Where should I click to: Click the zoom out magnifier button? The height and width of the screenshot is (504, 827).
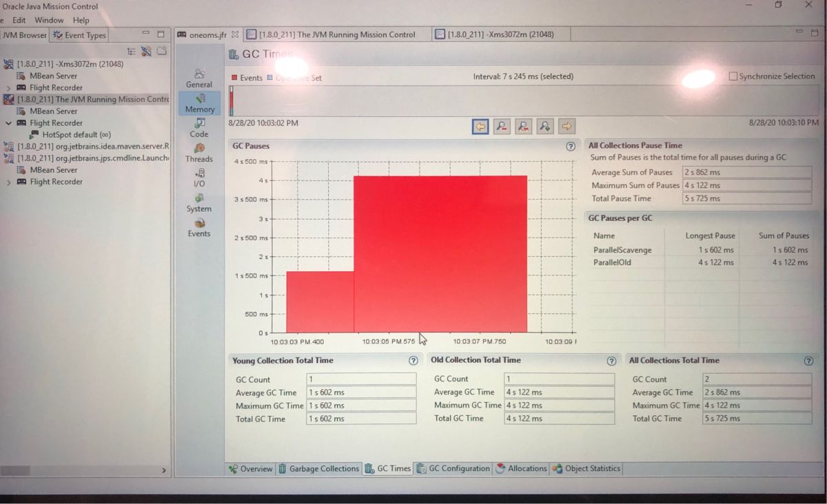502,126
